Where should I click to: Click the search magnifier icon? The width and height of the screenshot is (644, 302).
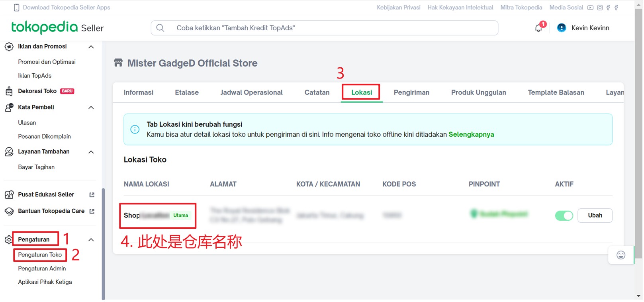pyautogui.click(x=160, y=28)
